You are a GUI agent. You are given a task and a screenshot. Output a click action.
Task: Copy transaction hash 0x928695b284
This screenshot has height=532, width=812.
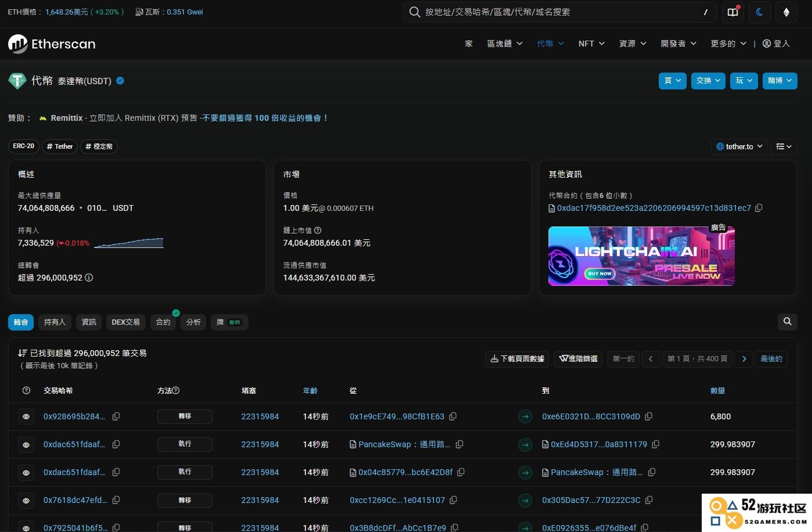[x=116, y=416]
